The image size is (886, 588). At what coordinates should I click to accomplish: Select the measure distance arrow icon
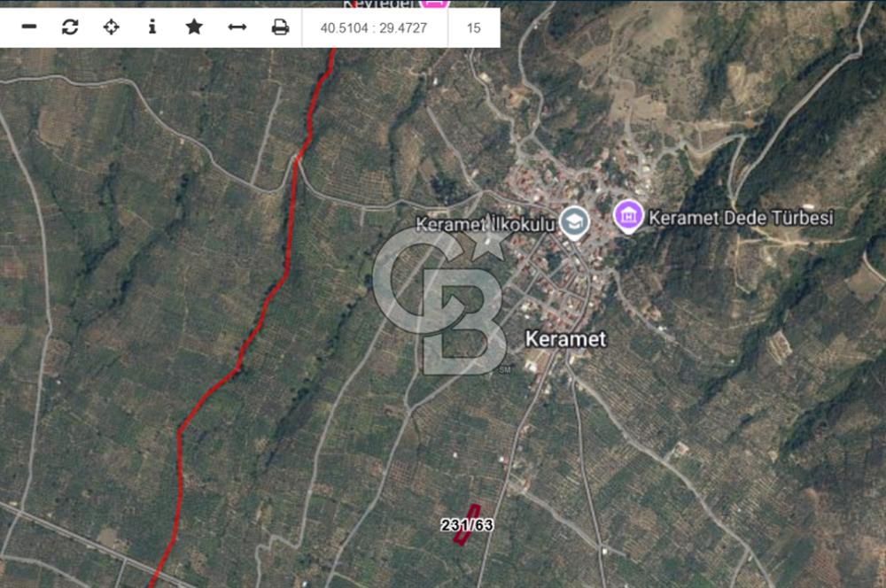point(237,27)
